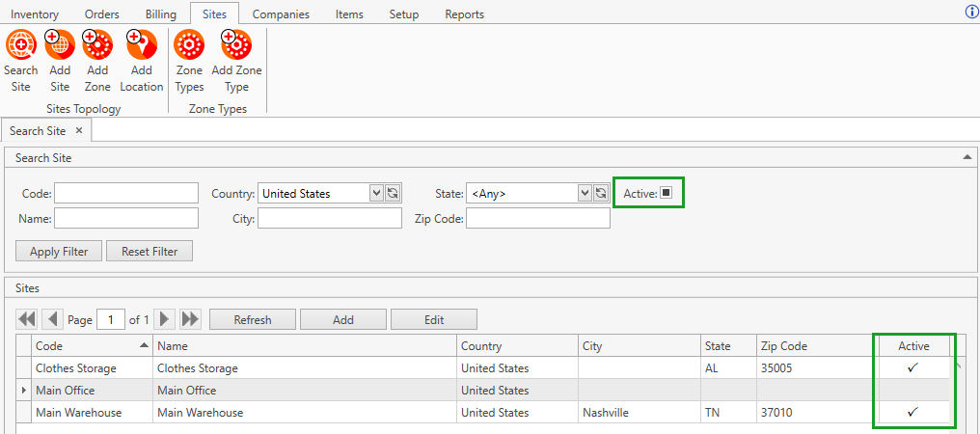Sort by the Zip Code column header

(815, 346)
